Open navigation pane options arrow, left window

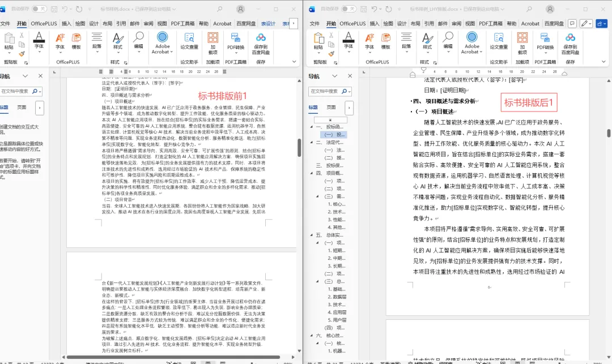[25, 76]
